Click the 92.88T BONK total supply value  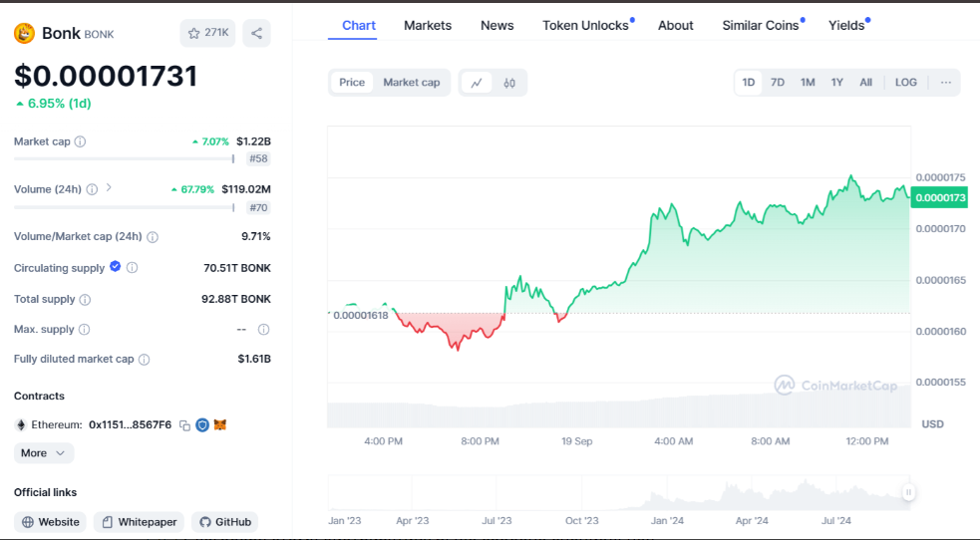tap(236, 299)
